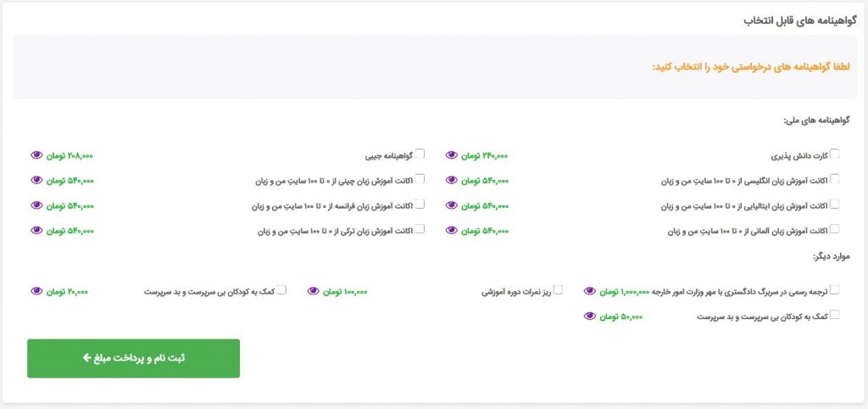Select the English language account checkbox
Screen dimensions: 868x409
[834, 178]
